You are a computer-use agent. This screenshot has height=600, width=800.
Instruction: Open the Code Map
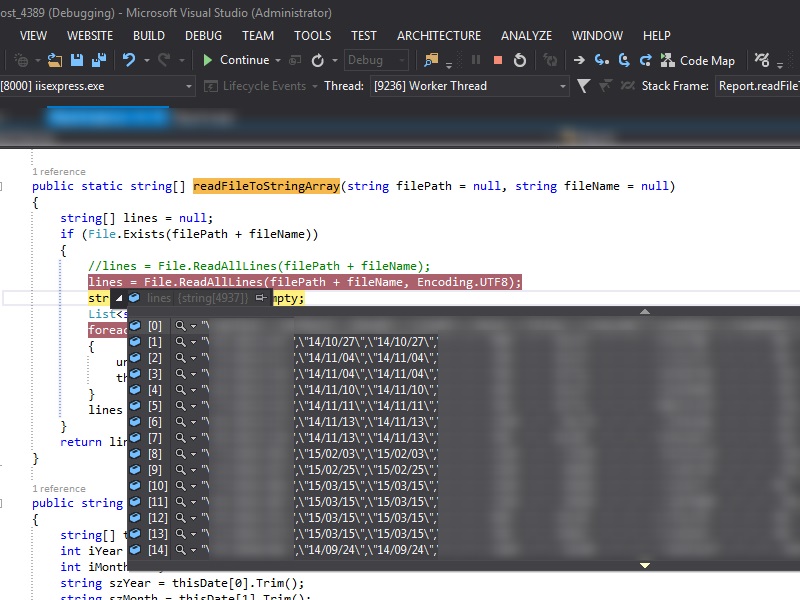pyautogui.click(x=697, y=61)
